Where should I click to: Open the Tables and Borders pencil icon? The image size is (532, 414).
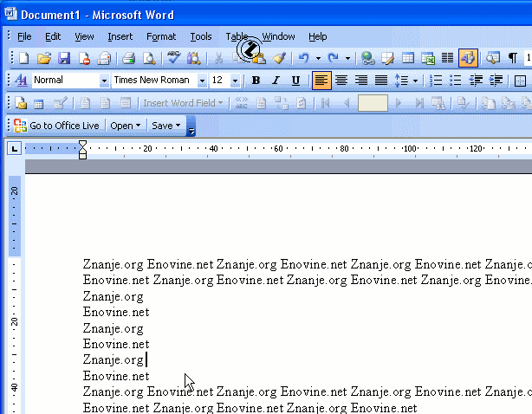click(387, 58)
